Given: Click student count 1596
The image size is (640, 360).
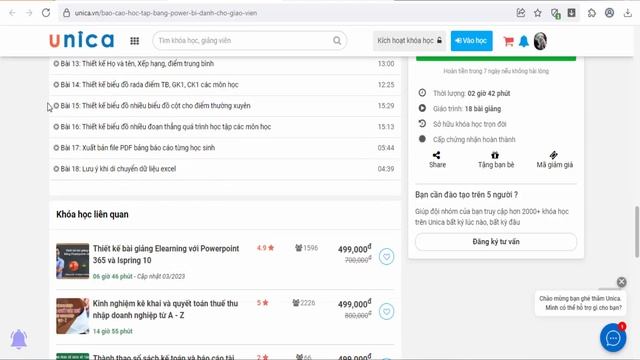Looking at the screenshot, I should pos(307,248).
